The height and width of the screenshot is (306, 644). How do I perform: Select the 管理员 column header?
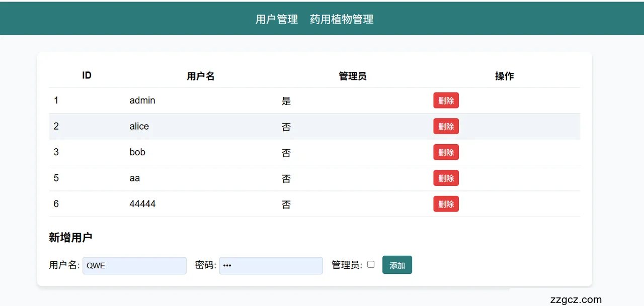352,76
